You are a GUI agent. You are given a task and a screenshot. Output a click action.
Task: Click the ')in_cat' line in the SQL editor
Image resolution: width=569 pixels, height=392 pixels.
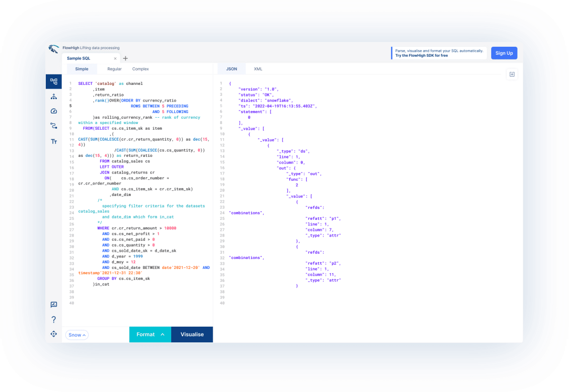click(x=101, y=284)
